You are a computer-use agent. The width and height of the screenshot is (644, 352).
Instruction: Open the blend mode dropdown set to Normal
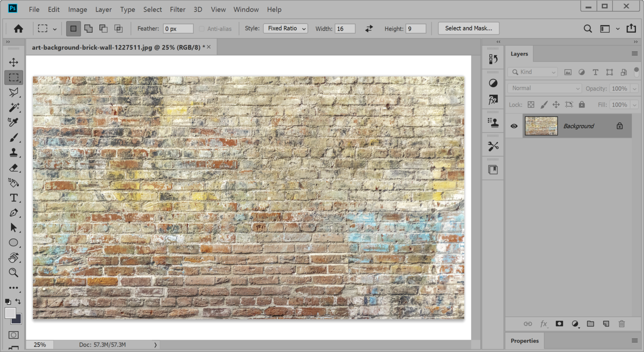coord(544,88)
